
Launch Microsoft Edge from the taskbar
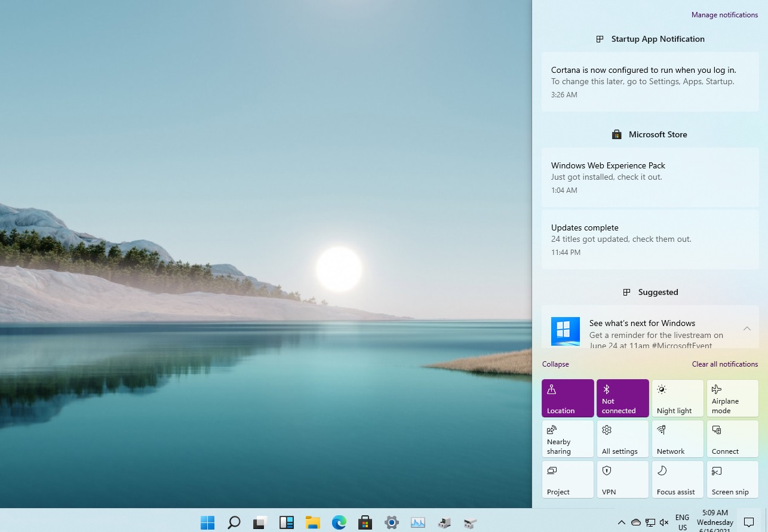[339, 522]
